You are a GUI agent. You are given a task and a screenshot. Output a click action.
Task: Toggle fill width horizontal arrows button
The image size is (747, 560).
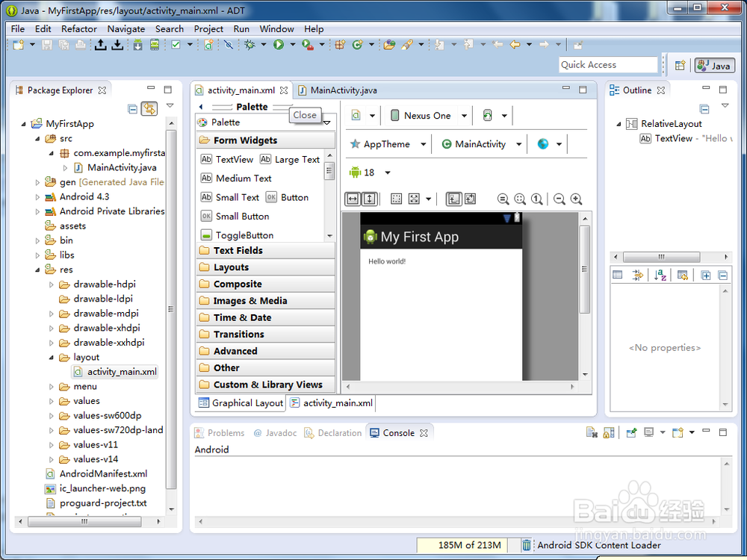click(x=353, y=199)
